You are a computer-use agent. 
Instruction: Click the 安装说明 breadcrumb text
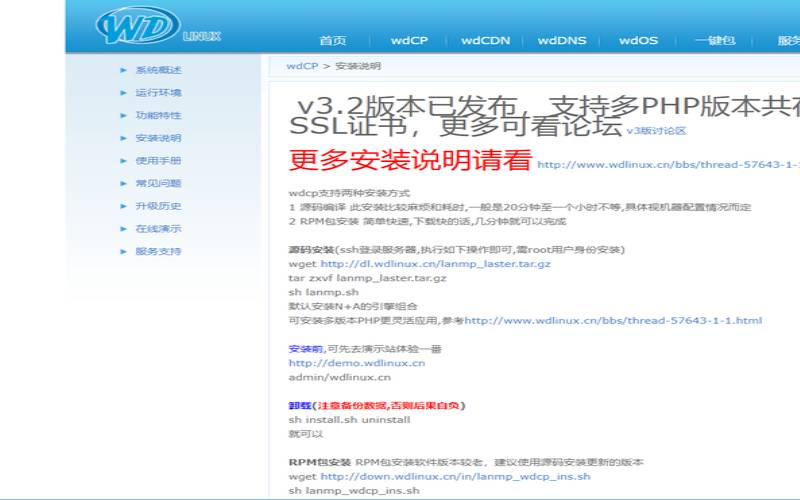coord(358,66)
